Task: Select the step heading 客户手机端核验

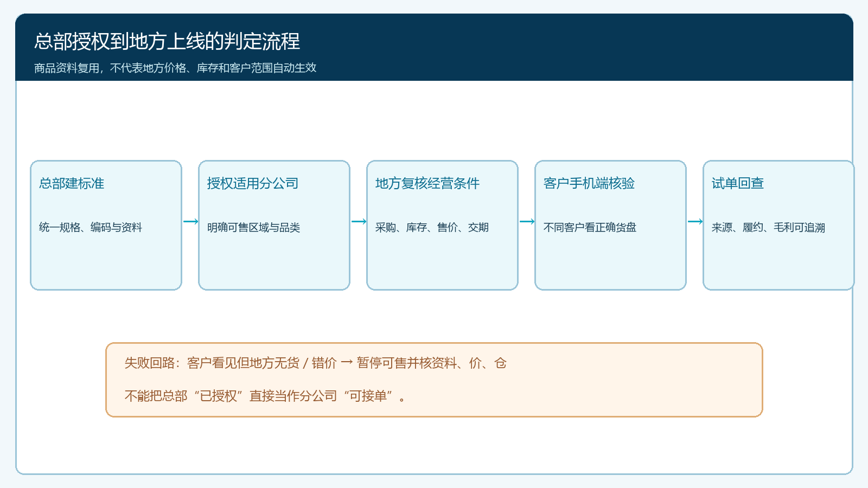Action: (x=589, y=183)
